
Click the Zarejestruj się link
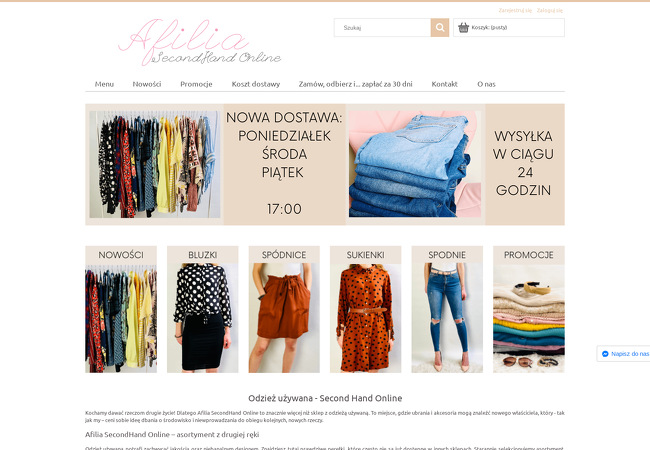tap(515, 10)
